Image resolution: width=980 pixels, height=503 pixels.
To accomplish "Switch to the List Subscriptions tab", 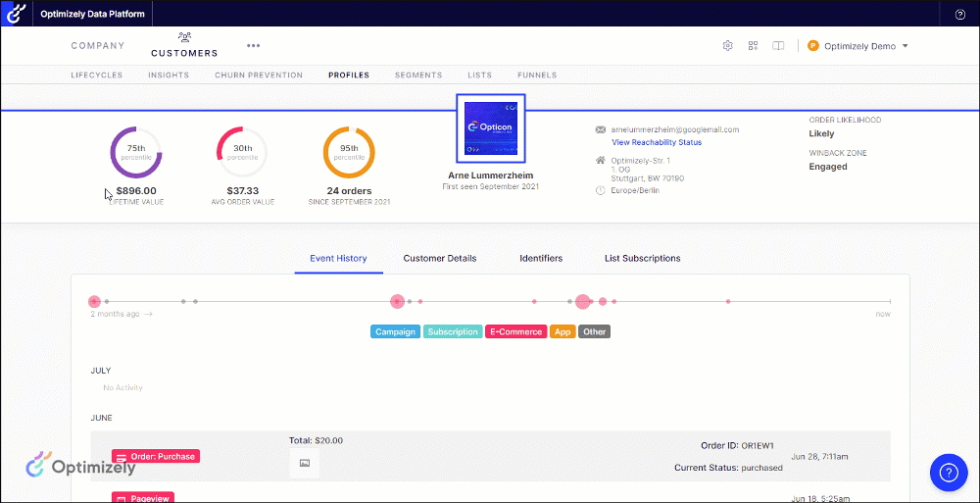I will [x=643, y=259].
